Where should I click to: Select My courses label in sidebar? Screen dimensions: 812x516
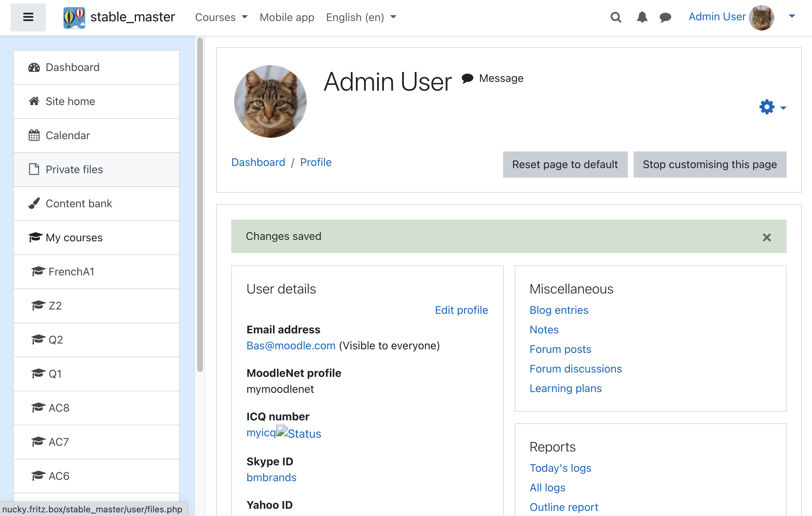[74, 238]
